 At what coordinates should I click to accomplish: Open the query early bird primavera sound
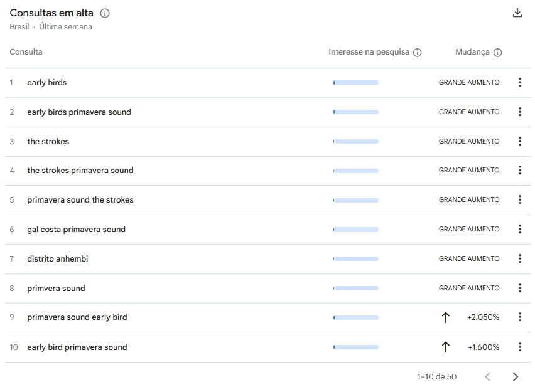pyautogui.click(x=77, y=347)
